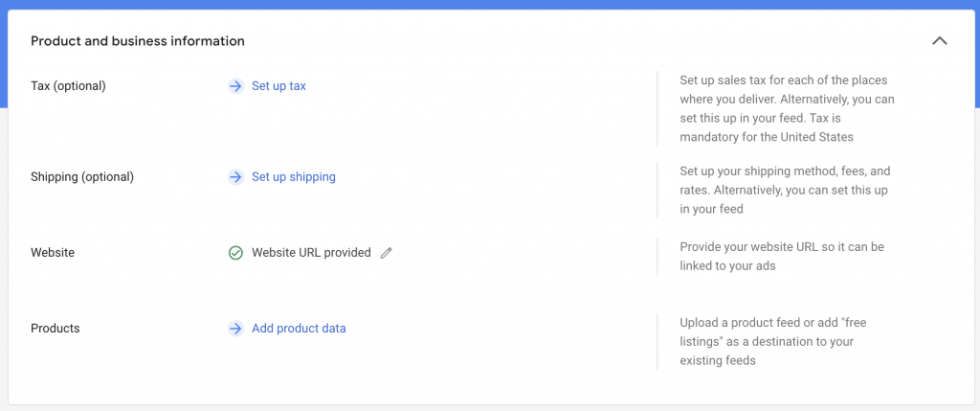Click the Shipping (optional) row label
The width and height of the screenshot is (980, 411).
click(82, 177)
